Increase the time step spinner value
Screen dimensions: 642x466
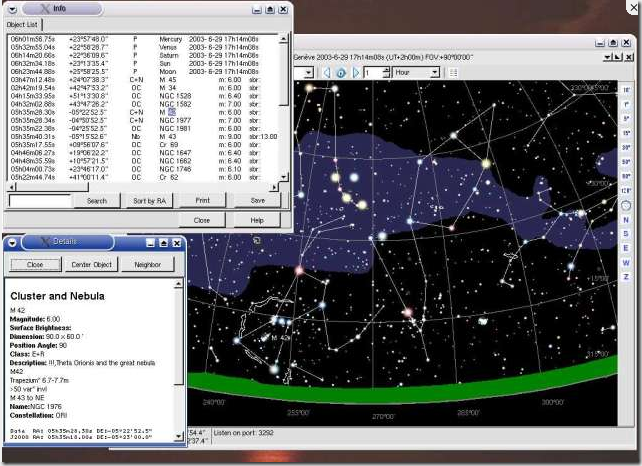point(386,70)
